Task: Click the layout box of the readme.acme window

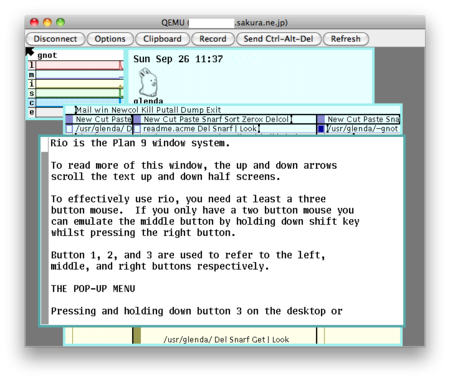Action: pyautogui.click(x=137, y=129)
